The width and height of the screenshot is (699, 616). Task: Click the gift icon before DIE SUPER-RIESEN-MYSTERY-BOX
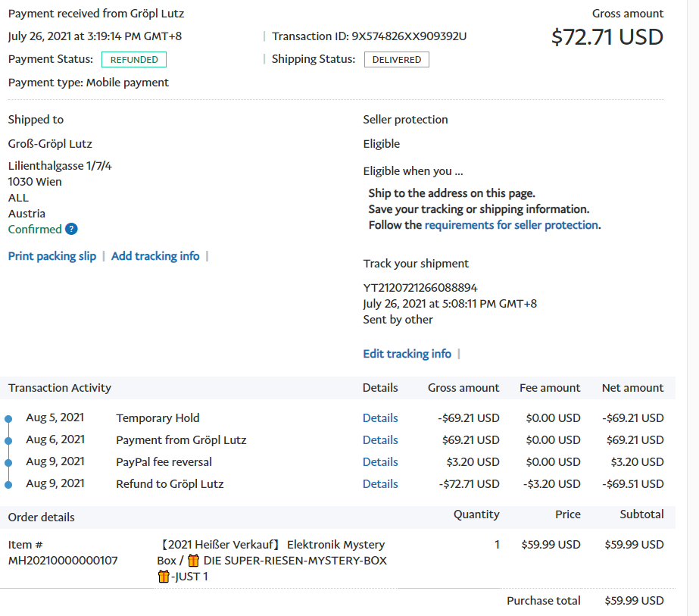pyautogui.click(x=193, y=561)
